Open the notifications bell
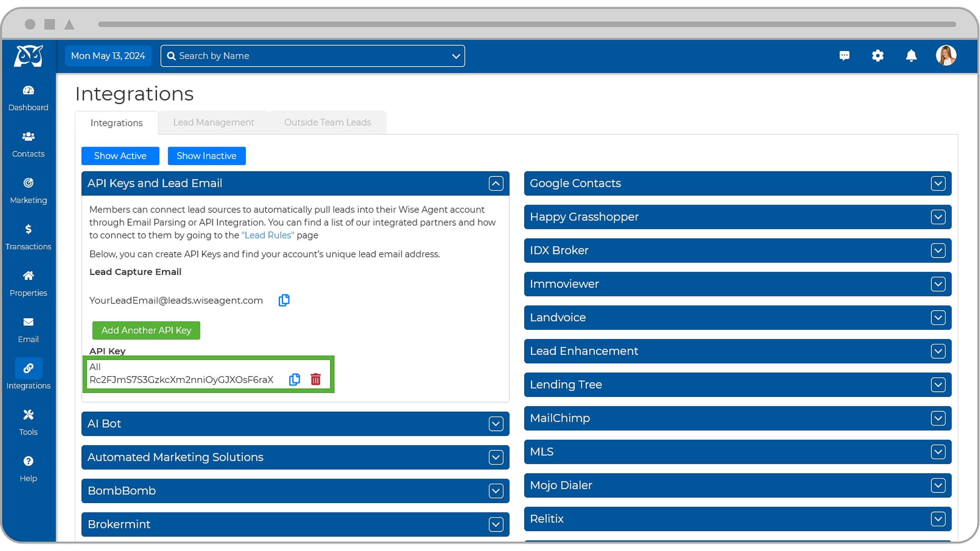This screenshot has height=551, width=980. pyautogui.click(x=911, y=56)
